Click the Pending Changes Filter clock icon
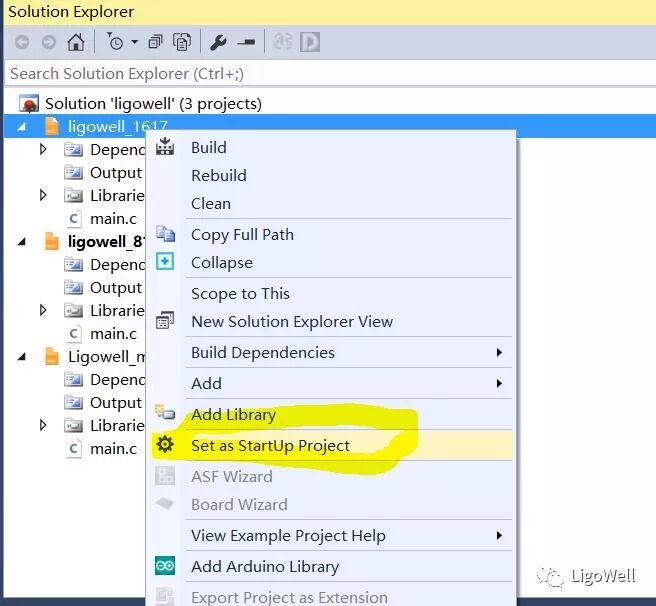Image resolution: width=656 pixels, height=606 pixels. [x=115, y=42]
